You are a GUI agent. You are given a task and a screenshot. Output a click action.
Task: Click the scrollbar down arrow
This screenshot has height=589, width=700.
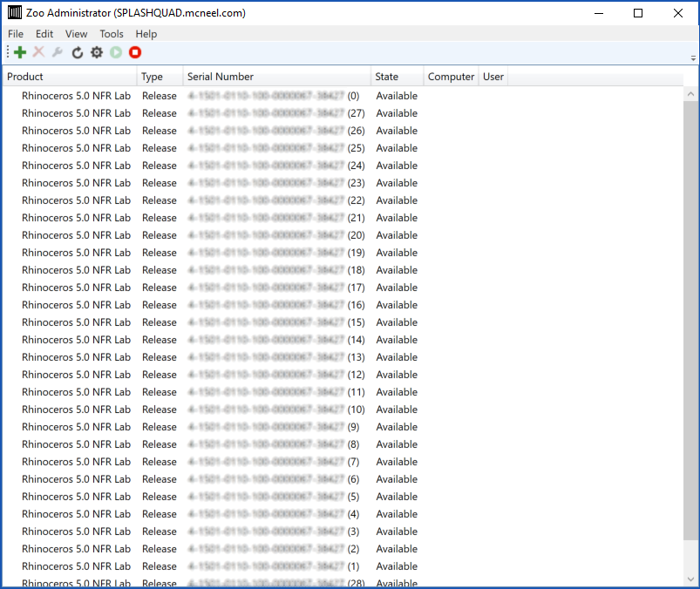point(690,579)
